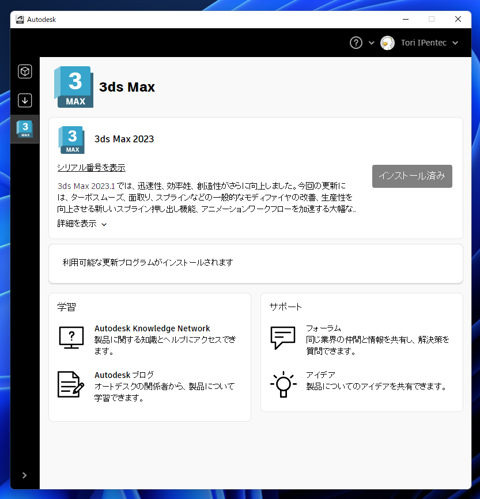Open the downloads arrow icon in sidebar
The width and height of the screenshot is (480, 499).
pos(25,100)
